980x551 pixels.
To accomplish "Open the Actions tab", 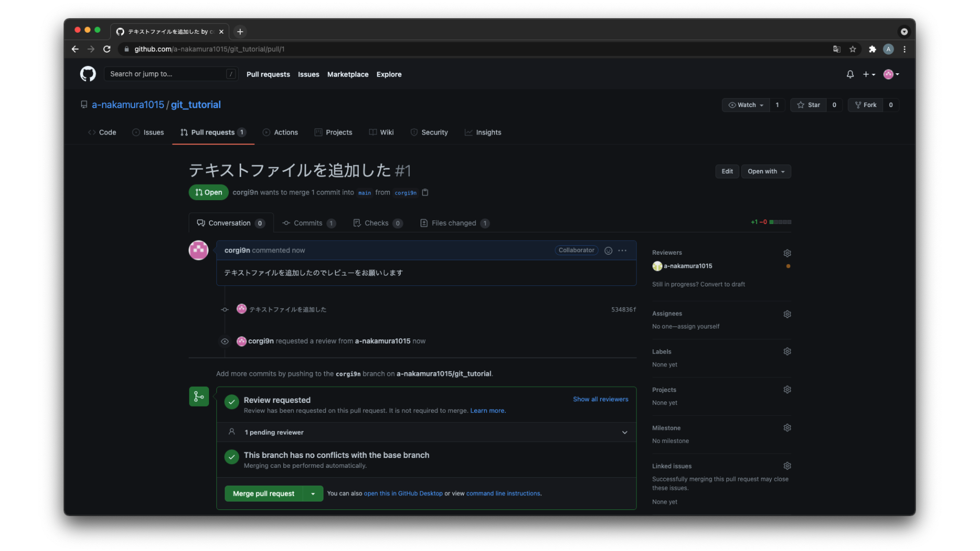I will [280, 133].
